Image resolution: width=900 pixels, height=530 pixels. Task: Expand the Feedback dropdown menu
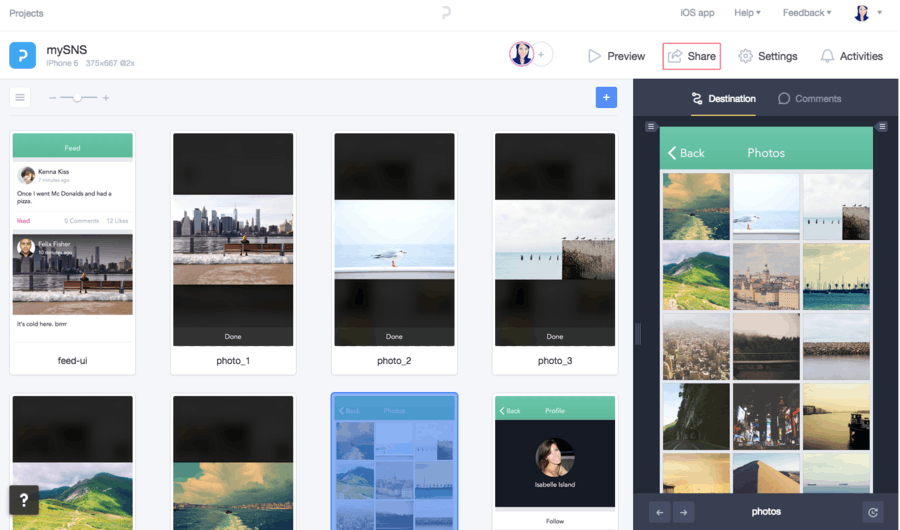click(806, 13)
